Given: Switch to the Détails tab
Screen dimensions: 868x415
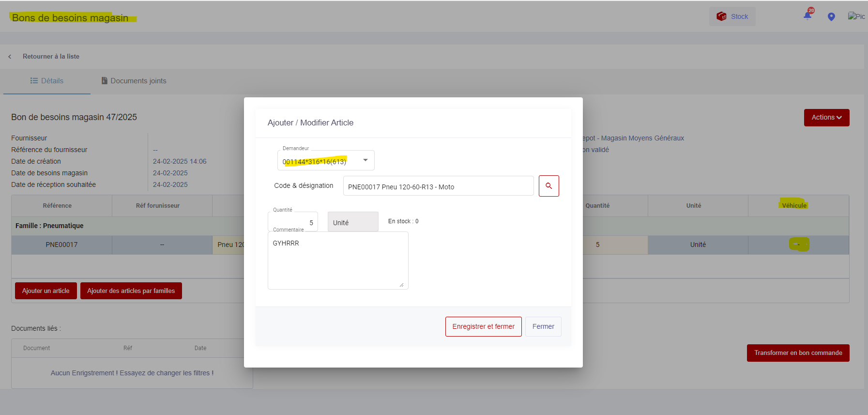Looking at the screenshot, I should tap(47, 81).
